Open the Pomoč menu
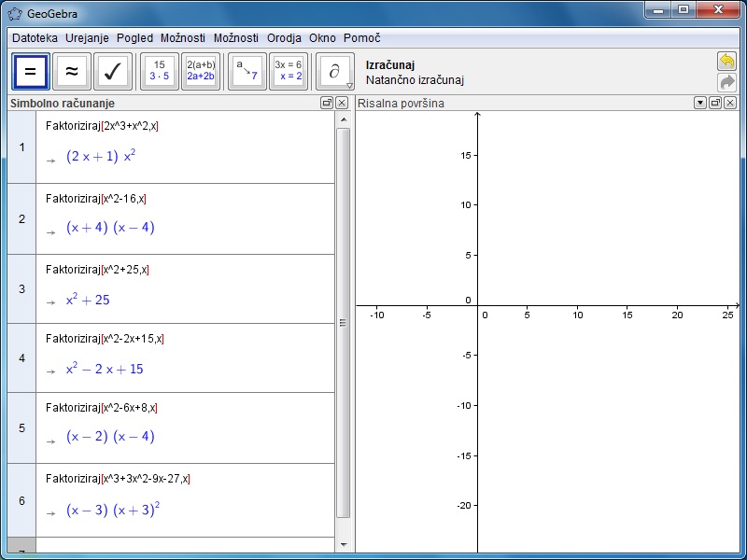Image resolution: width=747 pixels, height=560 pixels. tap(361, 38)
